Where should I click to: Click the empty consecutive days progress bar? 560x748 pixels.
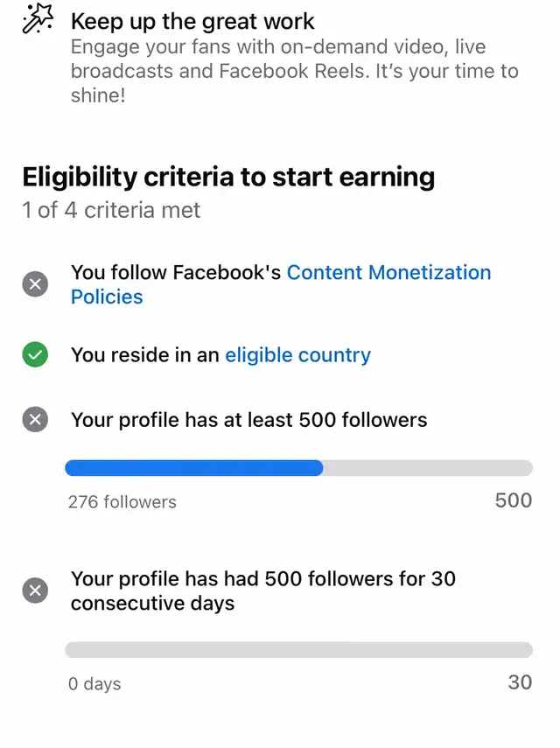click(299, 650)
